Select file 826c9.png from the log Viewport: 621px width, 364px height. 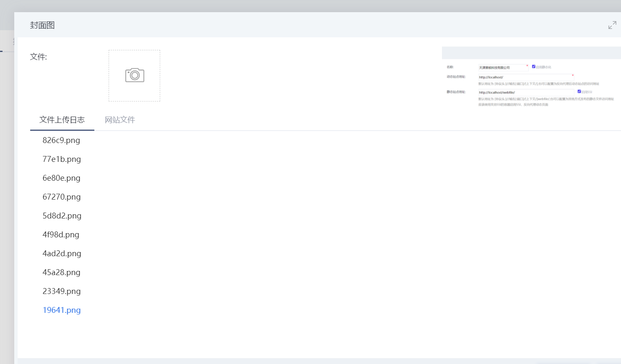61,140
